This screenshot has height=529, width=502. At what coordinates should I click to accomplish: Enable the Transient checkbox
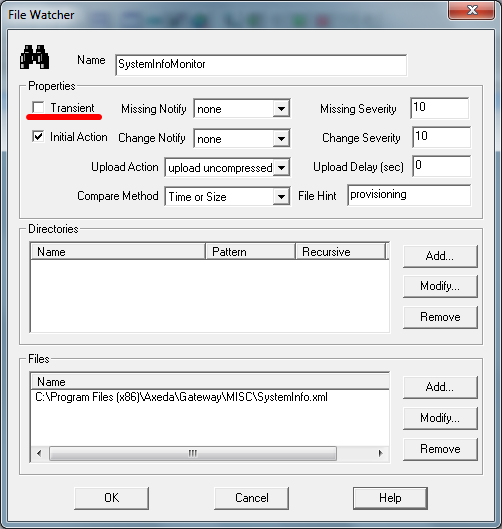click(x=38, y=108)
